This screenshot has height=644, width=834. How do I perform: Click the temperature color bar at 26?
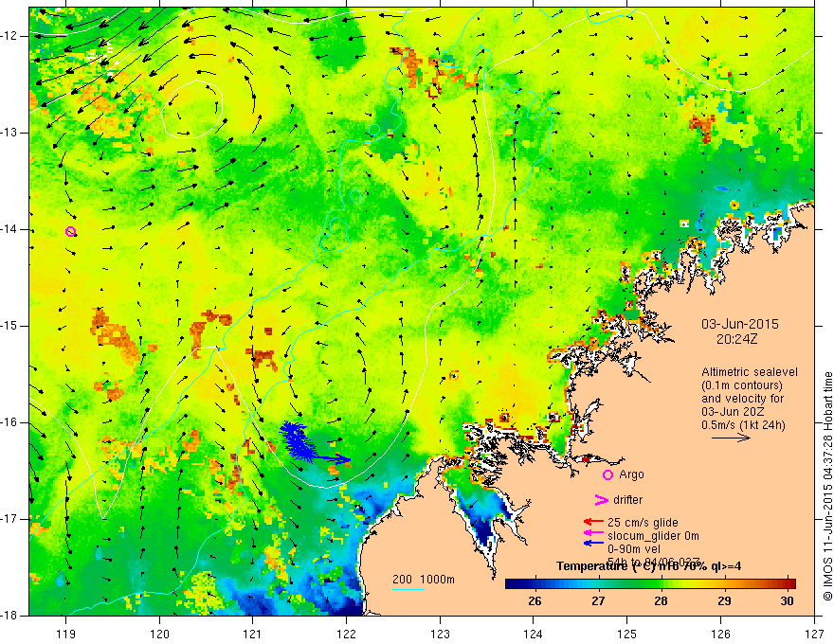[535, 584]
